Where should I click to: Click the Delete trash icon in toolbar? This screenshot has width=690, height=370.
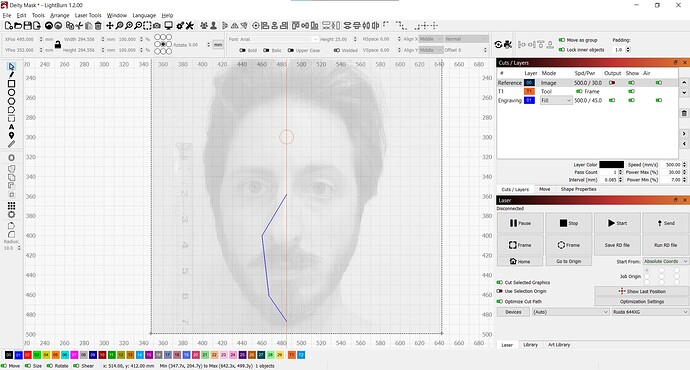click(x=98, y=26)
